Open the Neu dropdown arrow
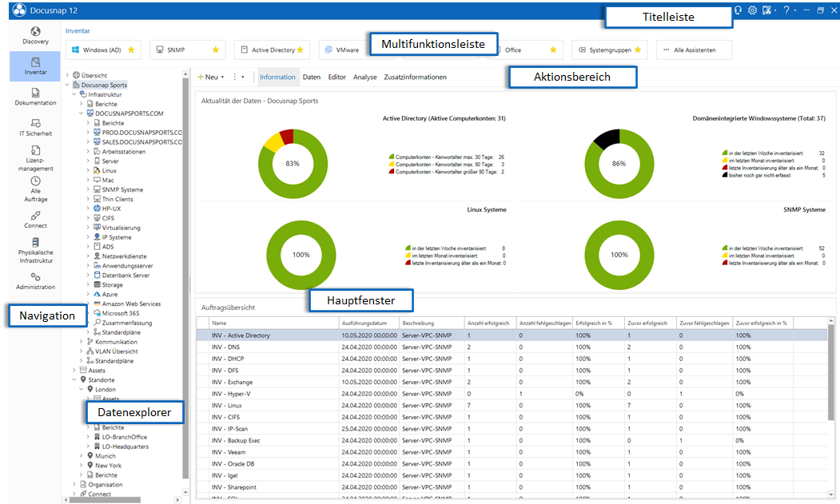The width and height of the screenshot is (840, 504). click(x=222, y=77)
